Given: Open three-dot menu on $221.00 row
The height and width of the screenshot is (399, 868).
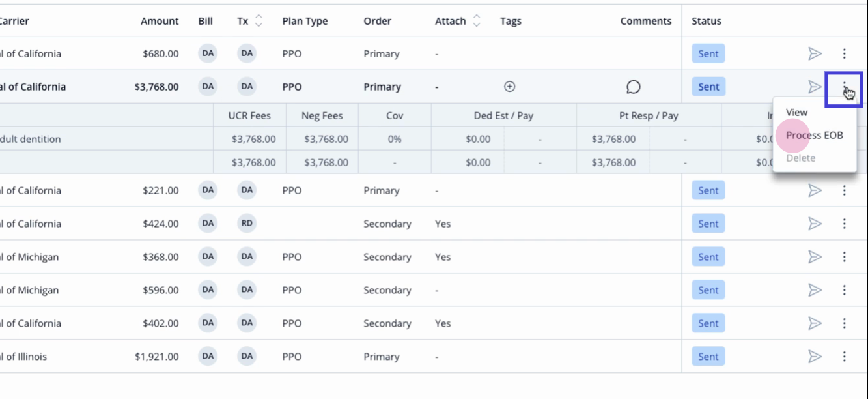Looking at the screenshot, I should (845, 190).
